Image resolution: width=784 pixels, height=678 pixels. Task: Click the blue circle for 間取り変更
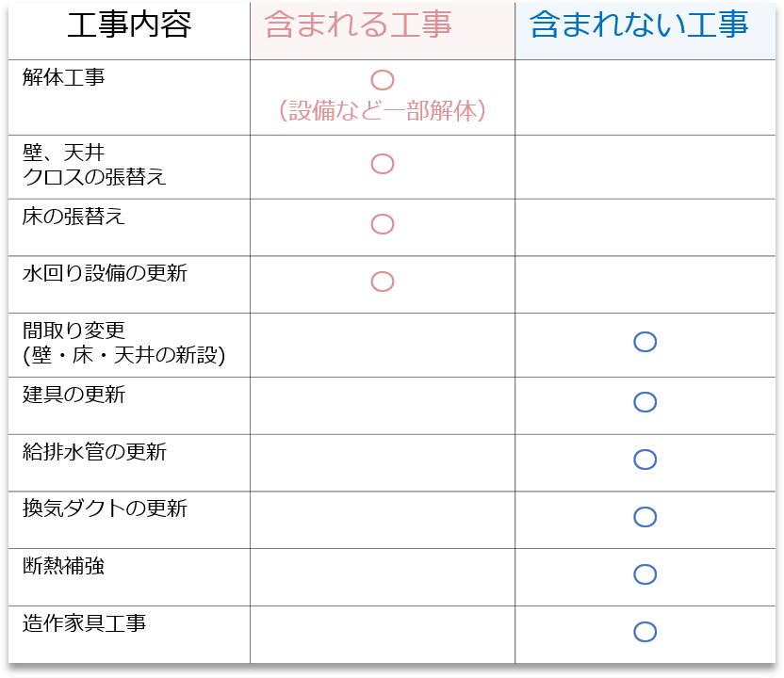[x=645, y=342]
